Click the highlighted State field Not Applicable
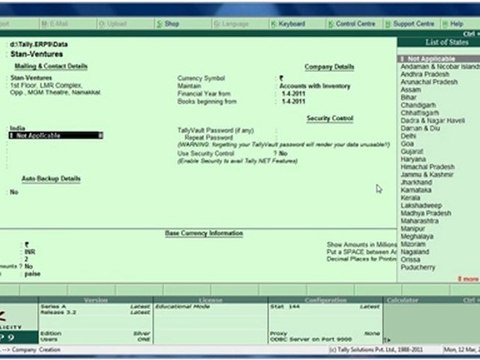 click(x=56, y=135)
